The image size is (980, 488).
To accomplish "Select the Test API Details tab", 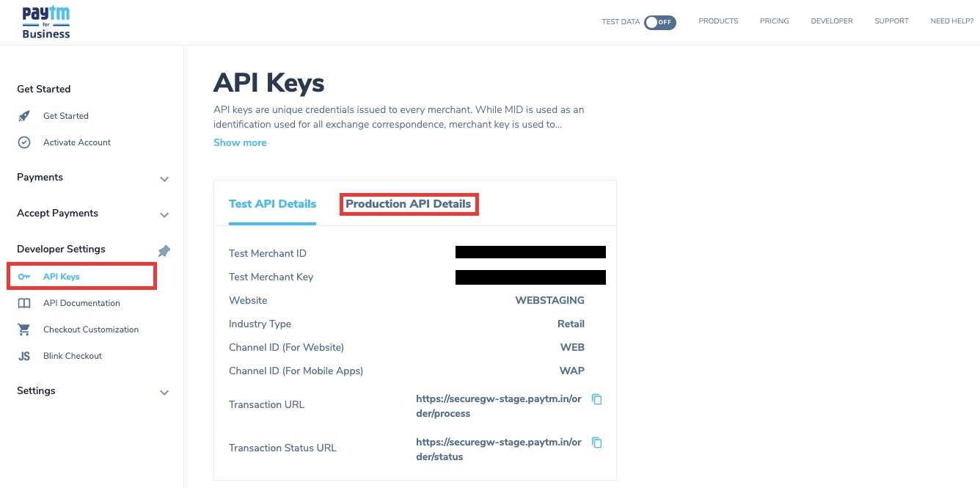I will click(x=272, y=204).
